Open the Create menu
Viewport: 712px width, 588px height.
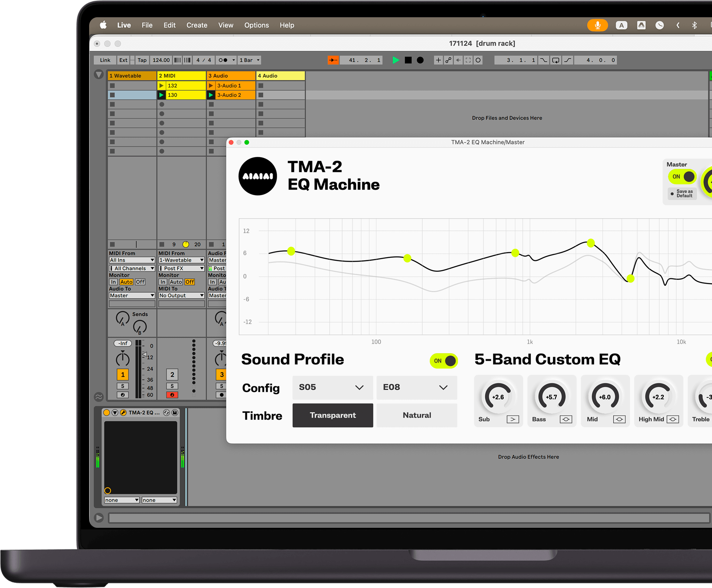pyautogui.click(x=197, y=25)
